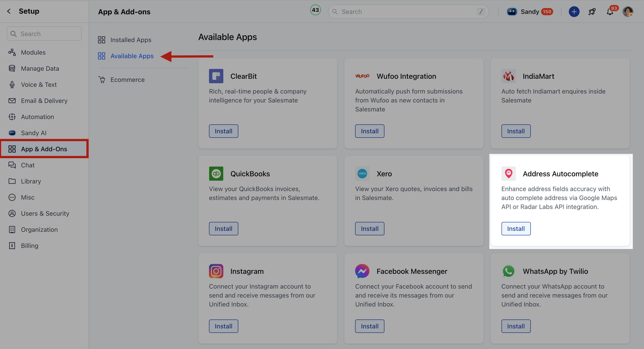
Task: Click the WhatsApp logo
Action: click(x=508, y=271)
